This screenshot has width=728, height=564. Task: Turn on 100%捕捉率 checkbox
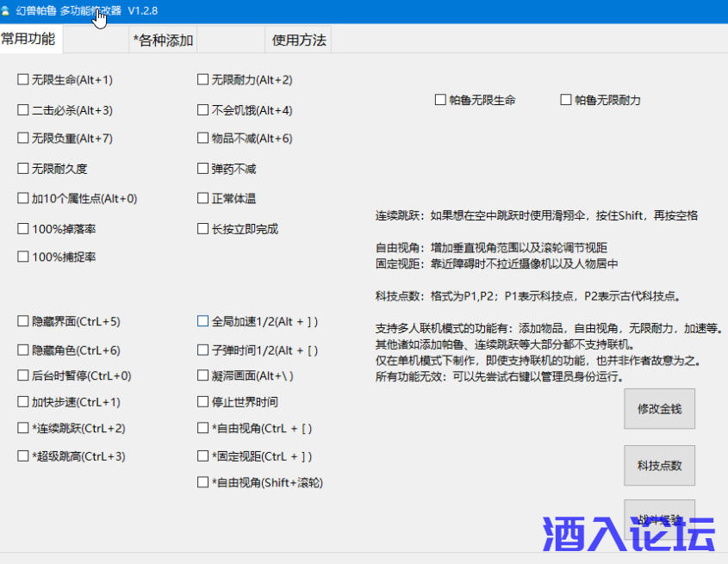pos(23,257)
